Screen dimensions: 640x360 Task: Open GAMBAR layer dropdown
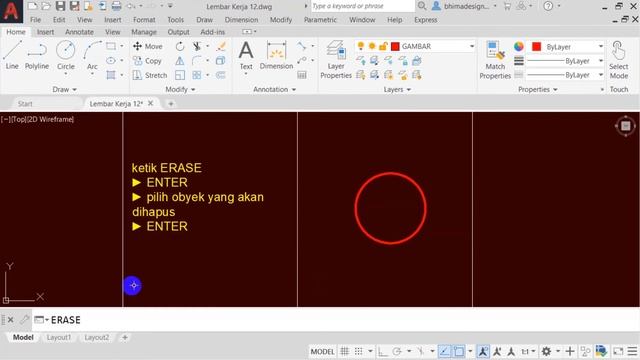click(x=472, y=46)
